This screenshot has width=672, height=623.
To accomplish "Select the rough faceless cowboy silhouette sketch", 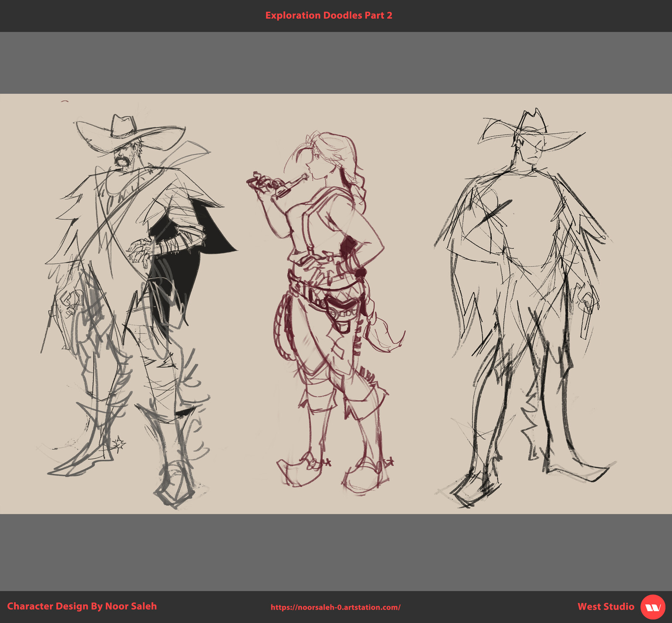I will (525, 309).
